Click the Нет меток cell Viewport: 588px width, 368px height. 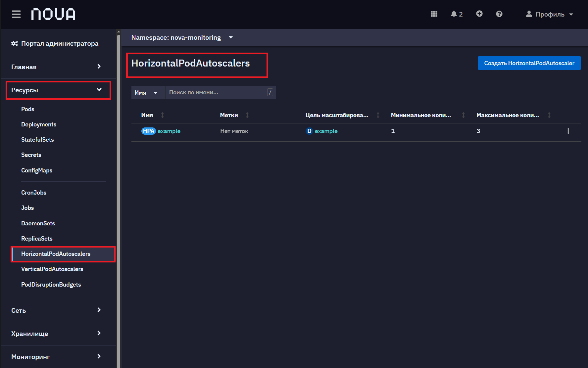tap(234, 131)
